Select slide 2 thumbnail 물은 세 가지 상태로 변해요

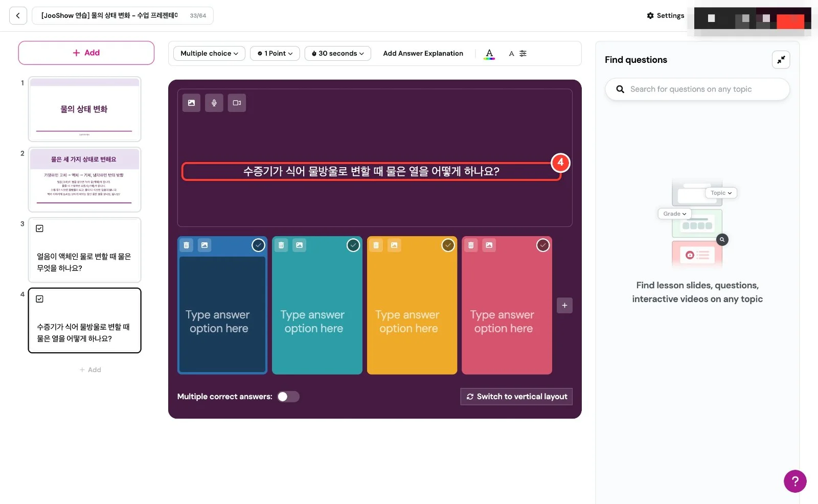85,179
